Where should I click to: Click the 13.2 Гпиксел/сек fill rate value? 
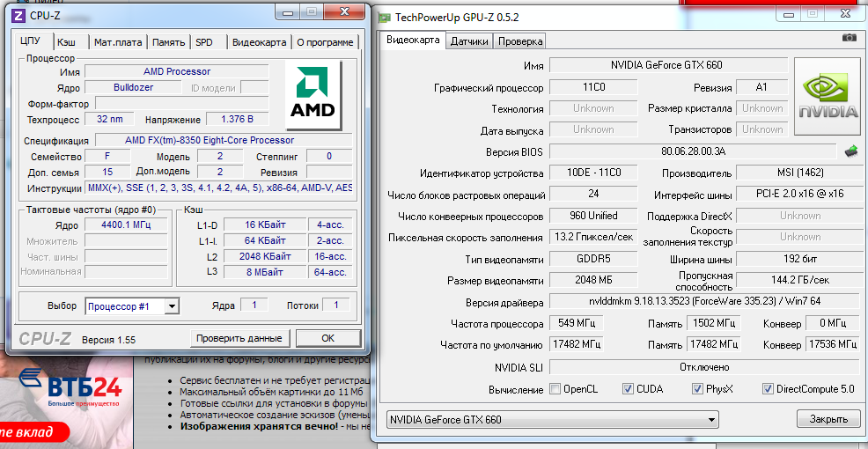(592, 237)
